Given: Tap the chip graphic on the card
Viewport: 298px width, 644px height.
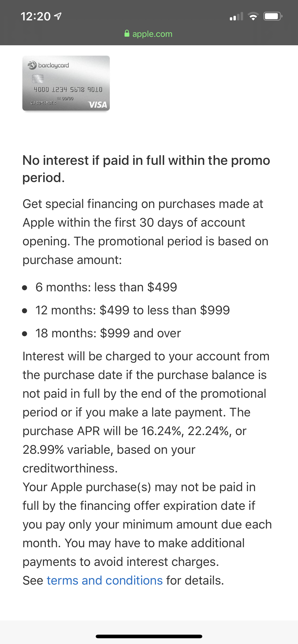Looking at the screenshot, I should pos(38,79).
